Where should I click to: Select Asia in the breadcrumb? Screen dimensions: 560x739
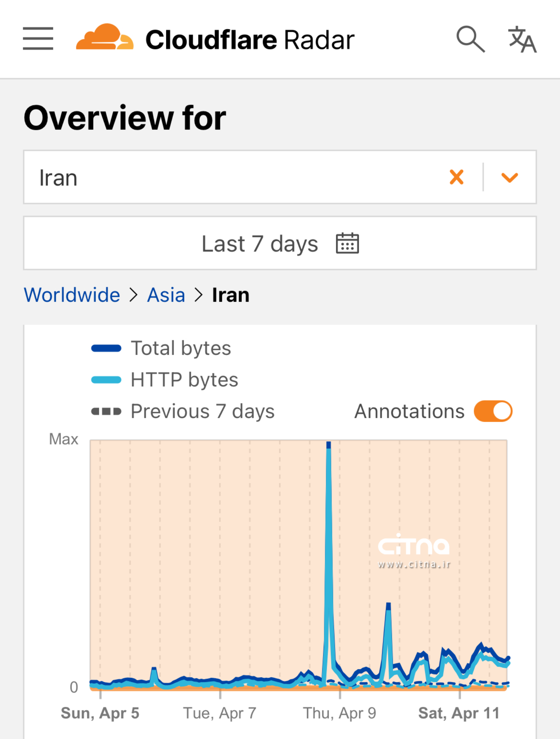tap(166, 294)
